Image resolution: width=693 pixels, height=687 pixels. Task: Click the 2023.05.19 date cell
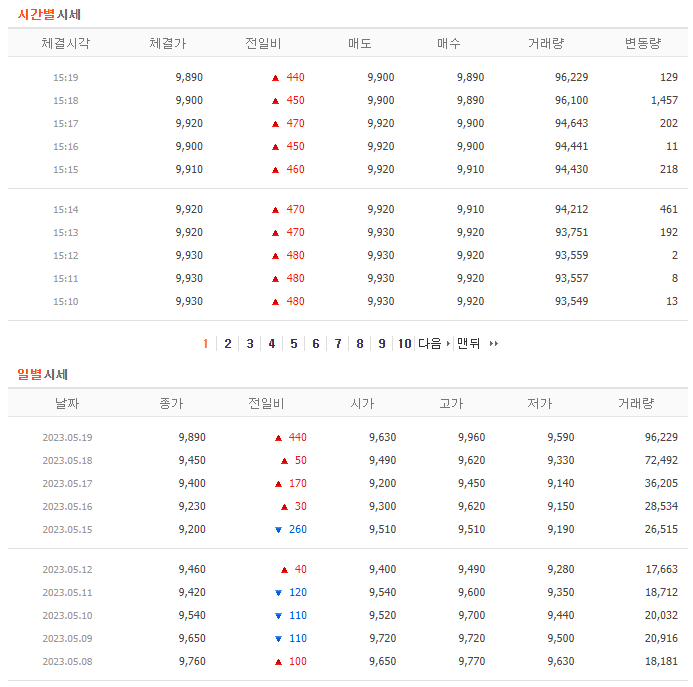click(67, 437)
